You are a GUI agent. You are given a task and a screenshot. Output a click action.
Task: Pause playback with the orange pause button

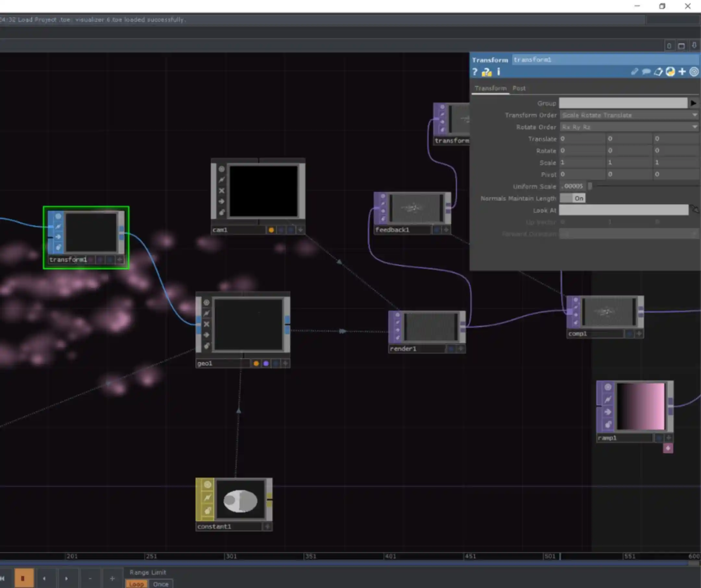[23, 578]
